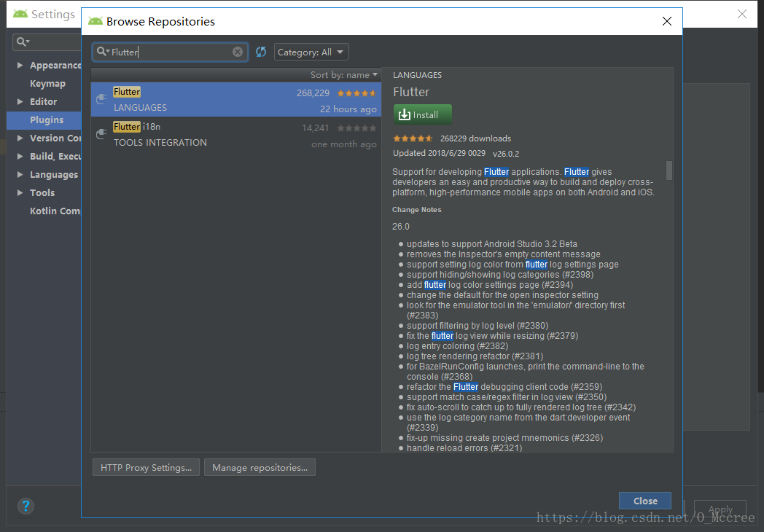The height and width of the screenshot is (532, 764).
Task: Click rating stars on Flutter list row
Action: pyautogui.click(x=356, y=93)
